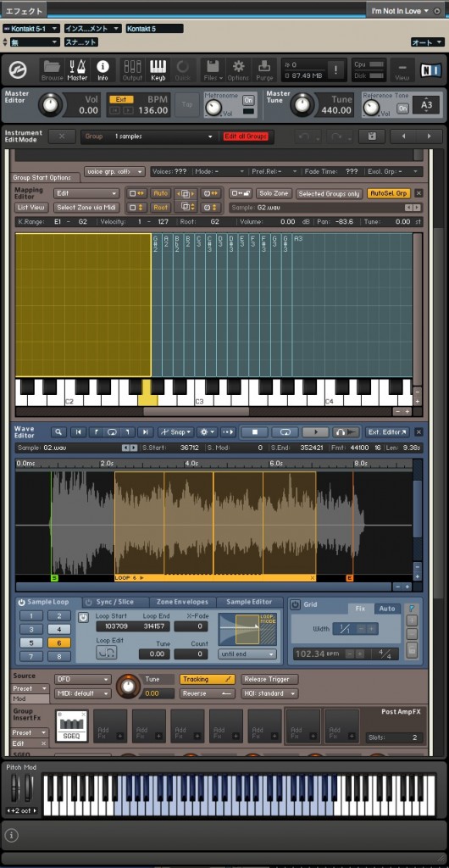This screenshot has width=449, height=868.
Task: Open the Mapping Editor Edit dropdown
Action: 86,194
